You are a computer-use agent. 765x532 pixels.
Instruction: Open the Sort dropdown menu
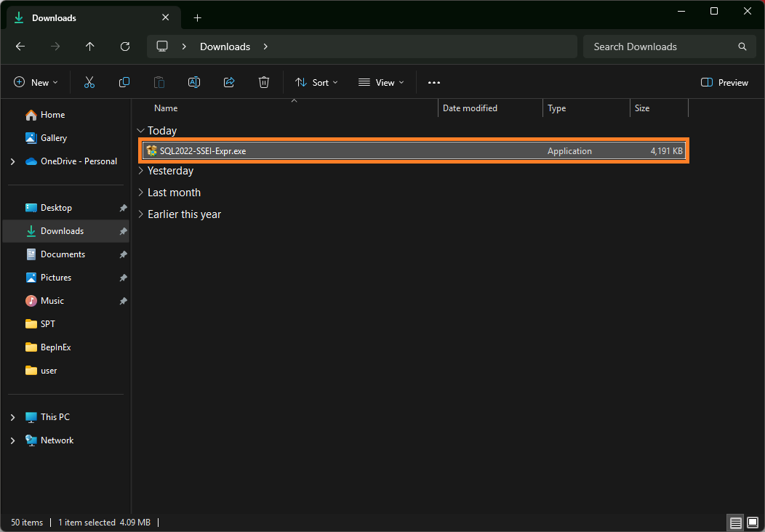316,83
